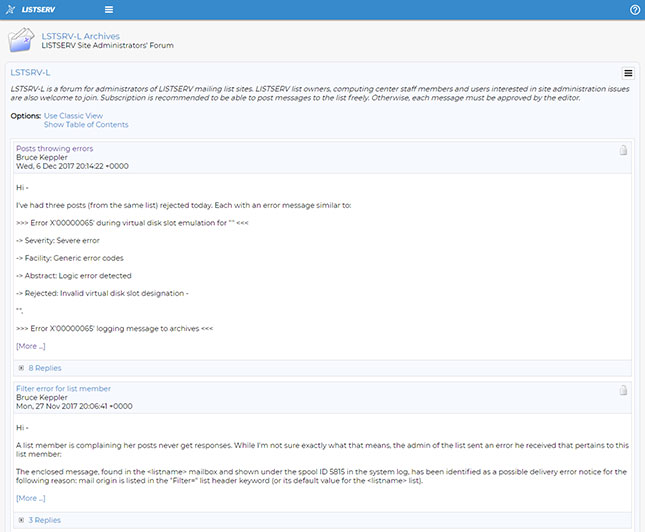Select Show Table of Contents
The height and width of the screenshot is (532, 645).
tap(86, 125)
